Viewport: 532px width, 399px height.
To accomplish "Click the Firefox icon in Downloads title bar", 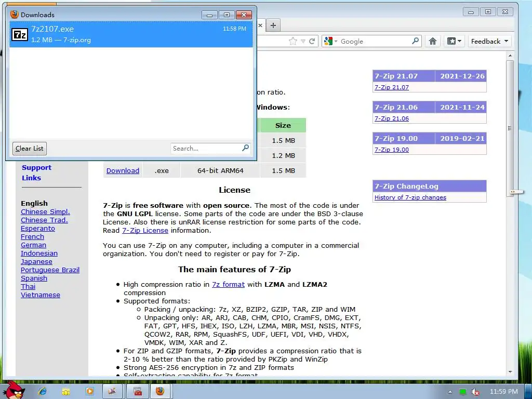I will (x=14, y=14).
